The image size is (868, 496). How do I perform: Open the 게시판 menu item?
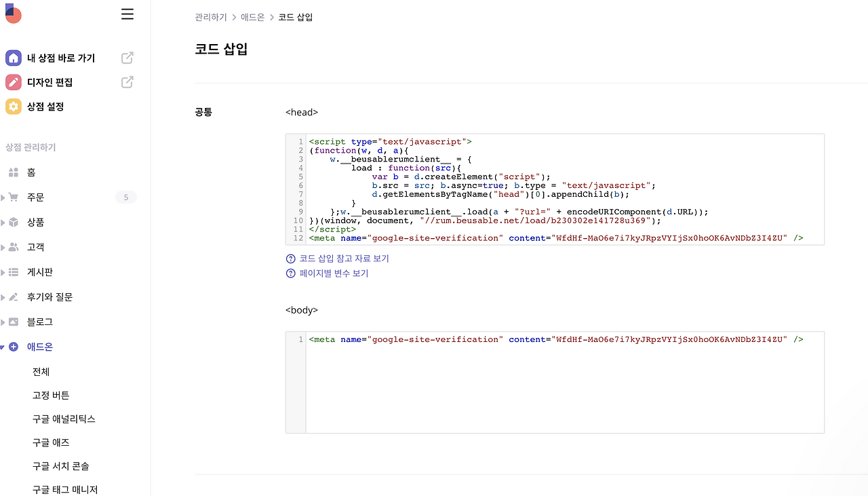(40, 272)
